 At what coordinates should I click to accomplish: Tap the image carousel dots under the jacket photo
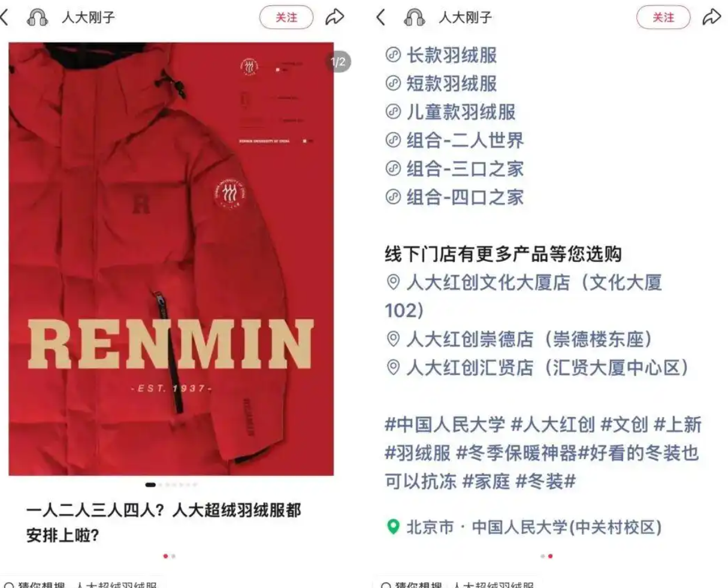pos(171,484)
